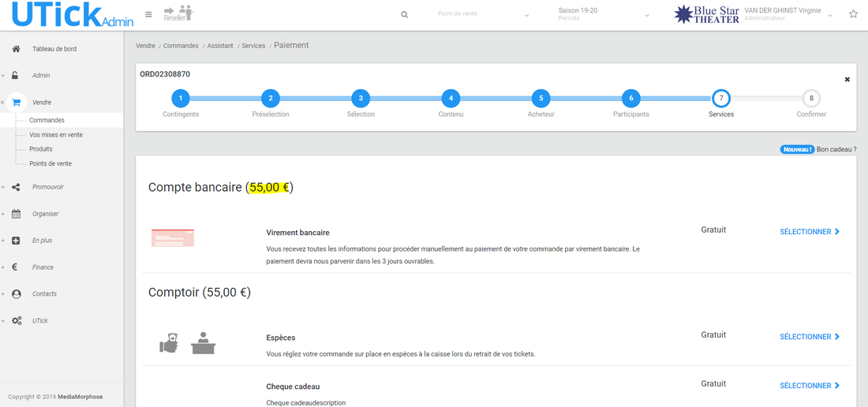Click the hamburger menu icon
This screenshot has width=868, height=407.
[149, 14]
